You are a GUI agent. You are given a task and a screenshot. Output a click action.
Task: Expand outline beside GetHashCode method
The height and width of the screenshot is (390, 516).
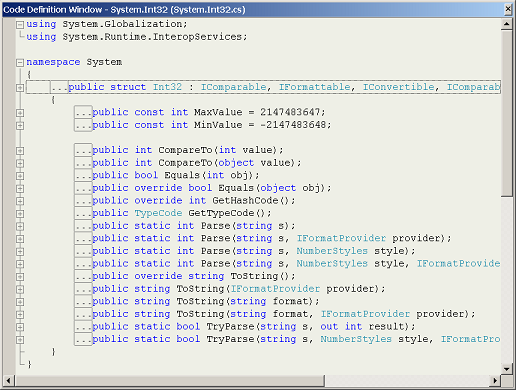(20, 201)
